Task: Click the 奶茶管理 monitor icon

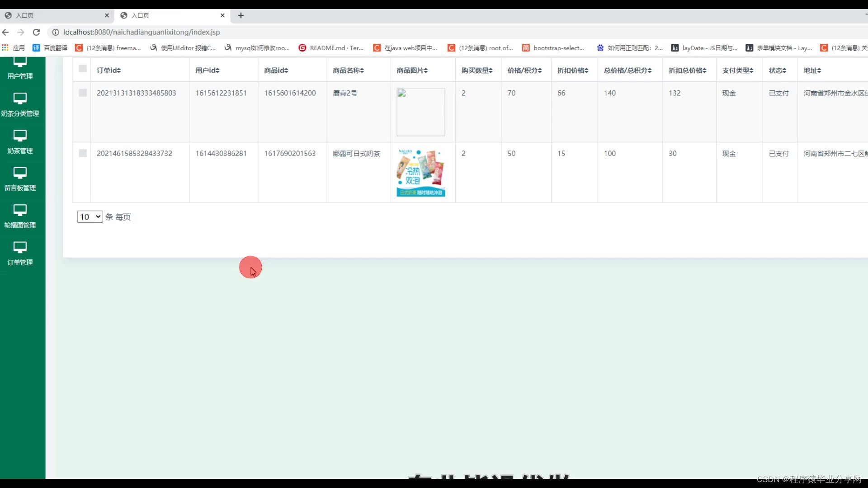Action: tap(20, 135)
